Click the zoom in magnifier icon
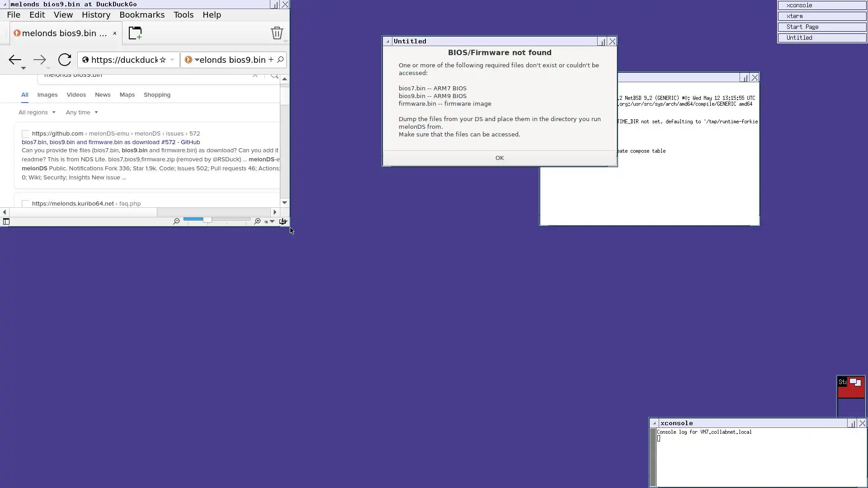The height and width of the screenshot is (488, 868). 257,221
